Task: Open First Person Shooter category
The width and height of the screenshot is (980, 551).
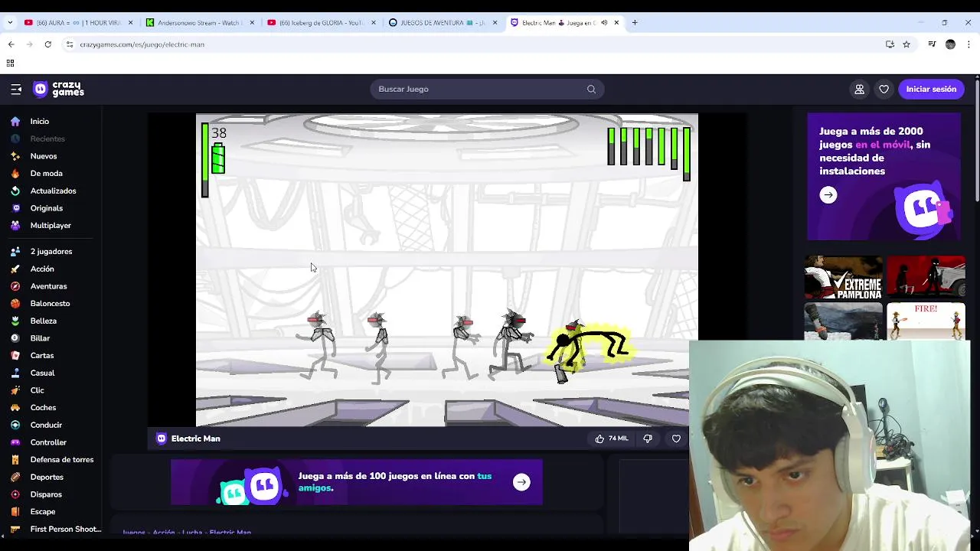Action: (x=65, y=530)
